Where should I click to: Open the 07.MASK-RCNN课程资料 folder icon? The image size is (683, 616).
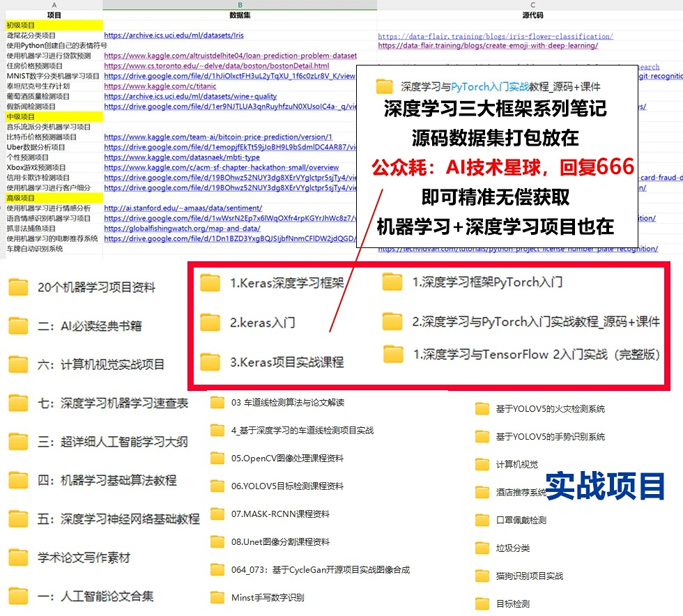tap(217, 514)
